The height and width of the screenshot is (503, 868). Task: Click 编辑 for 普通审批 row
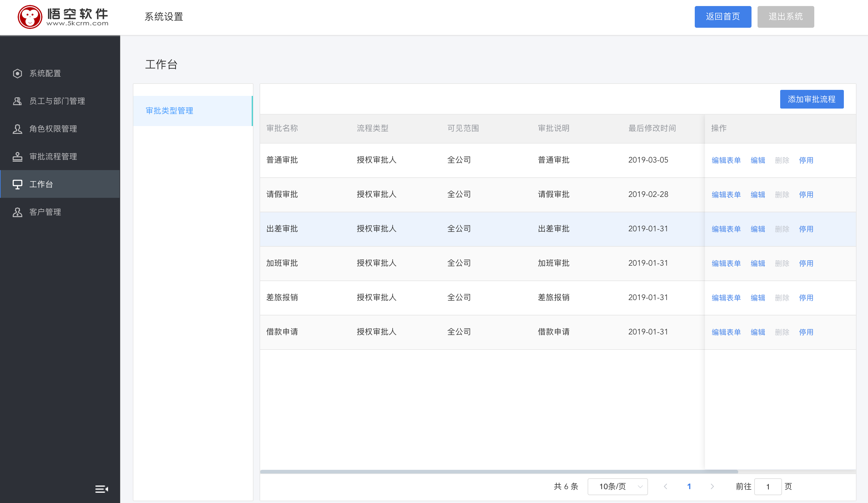[758, 160]
